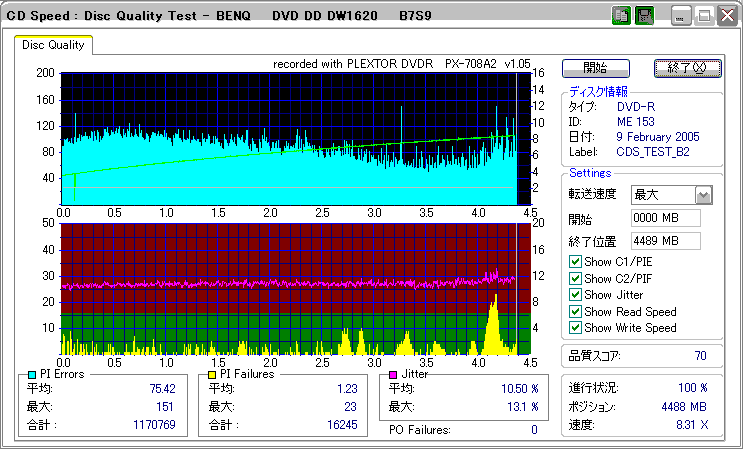Click the 開始 start position field
This screenshot has height=449, width=743.
point(665,218)
